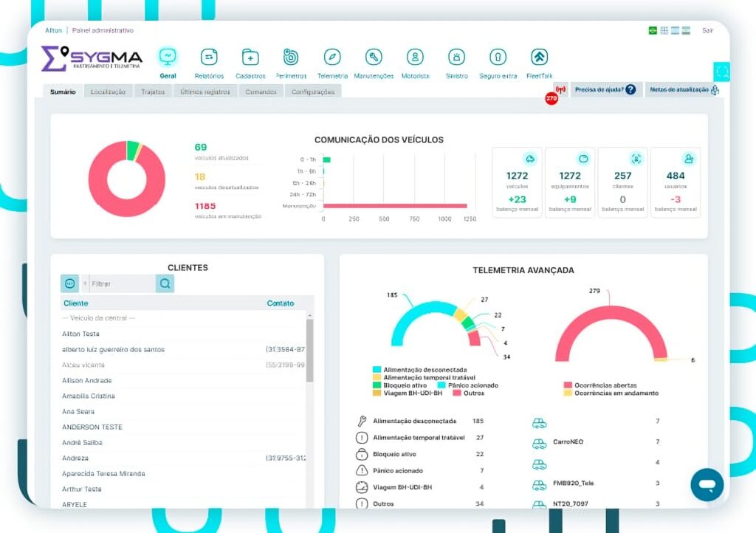The width and height of the screenshot is (756, 533).
Task: Open the Sinistro alarm icon
Action: 456,58
